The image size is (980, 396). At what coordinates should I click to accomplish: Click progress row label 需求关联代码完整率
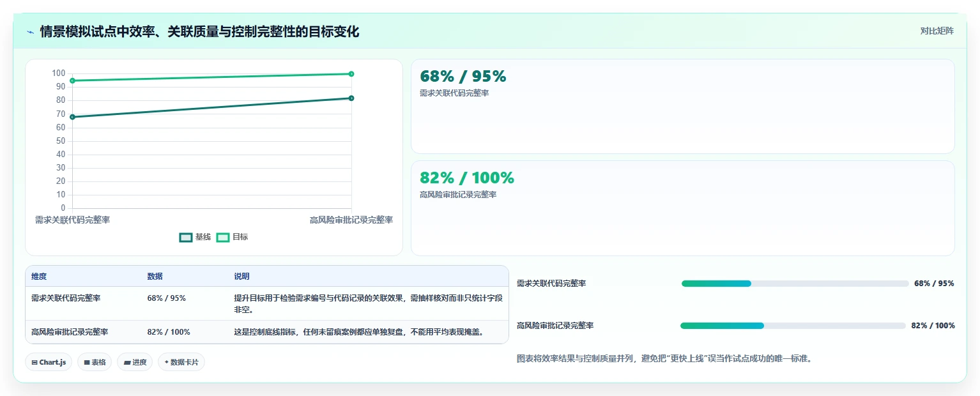551,284
